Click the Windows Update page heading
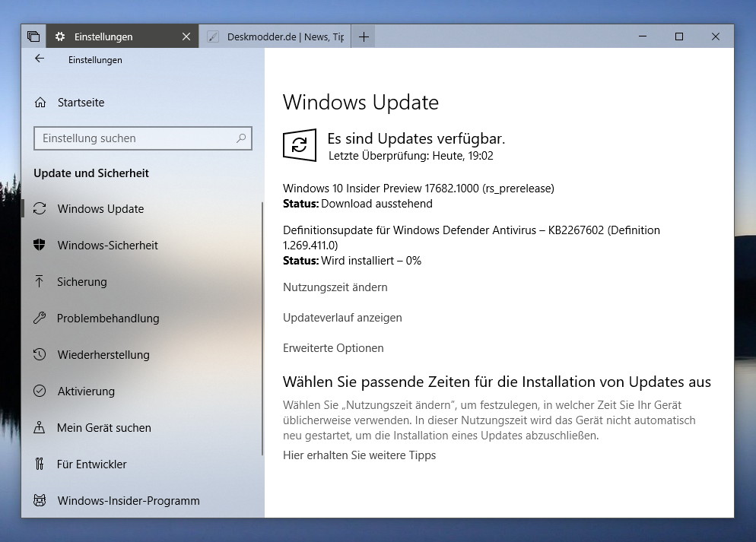The width and height of the screenshot is (756, 542). 361,102
